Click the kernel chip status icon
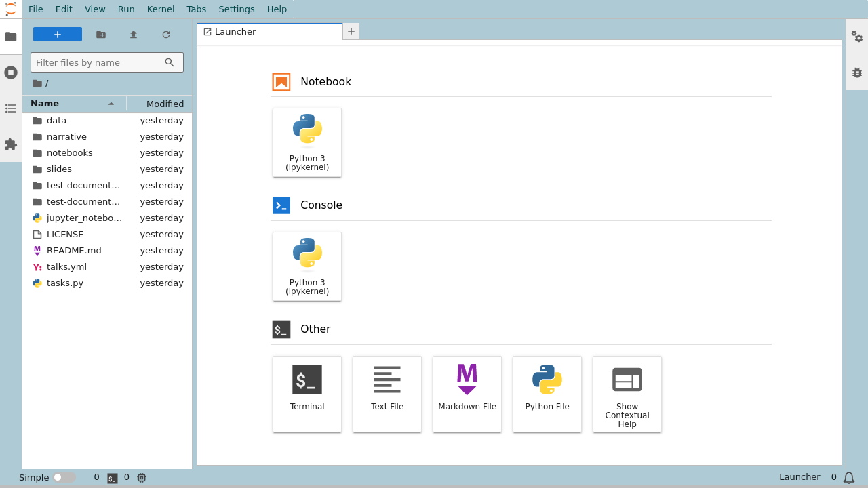The image size is (868, 488). 142,478
